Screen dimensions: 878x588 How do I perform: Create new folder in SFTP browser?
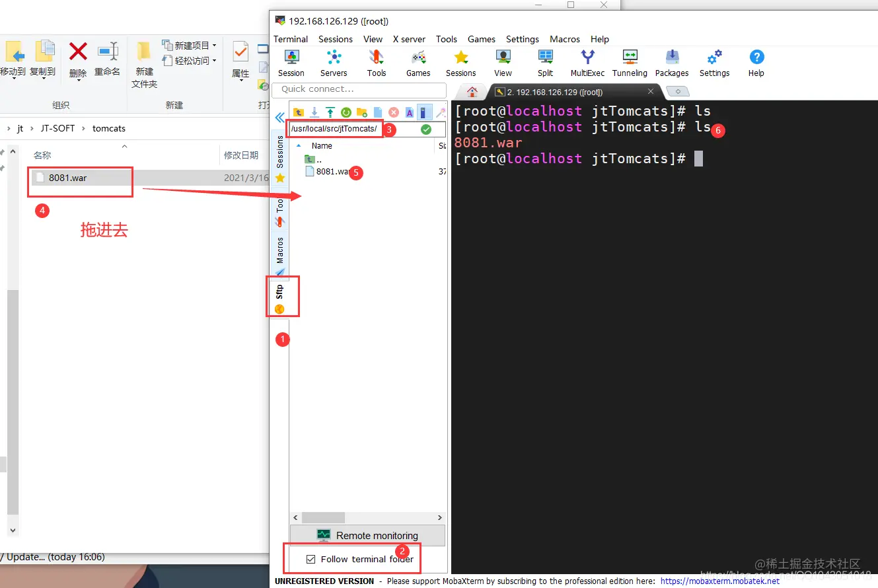coord(361,112)
